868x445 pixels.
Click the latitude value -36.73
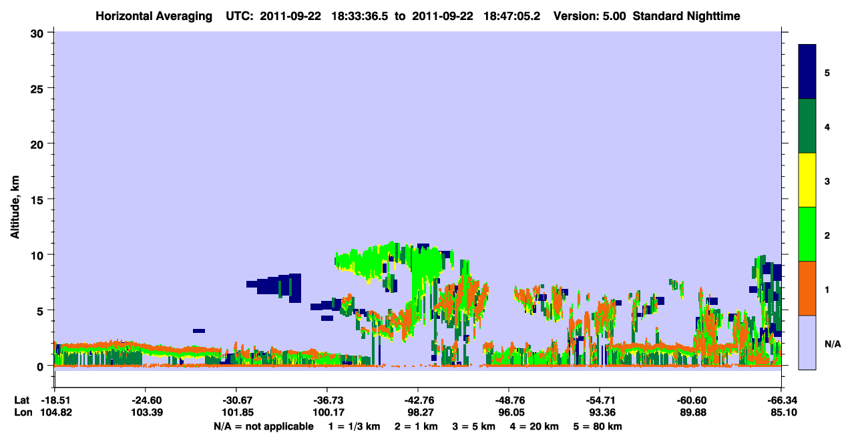327,400
